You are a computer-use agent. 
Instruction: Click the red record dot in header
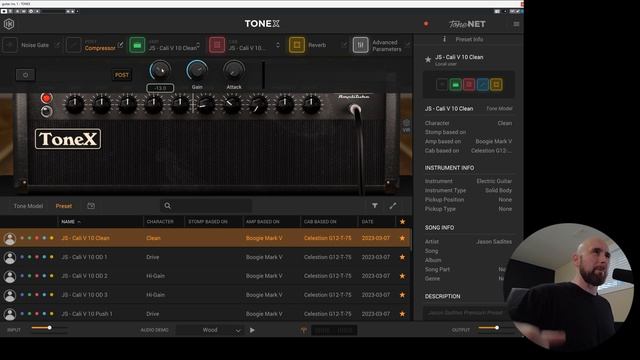coord(426,24)
